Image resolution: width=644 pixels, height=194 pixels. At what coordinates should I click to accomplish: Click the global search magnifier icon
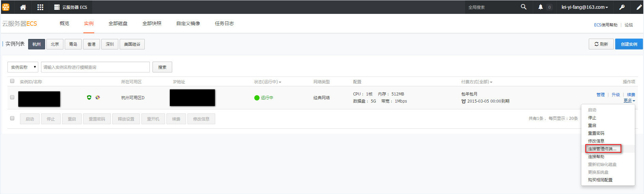click(x=523, y=7)
